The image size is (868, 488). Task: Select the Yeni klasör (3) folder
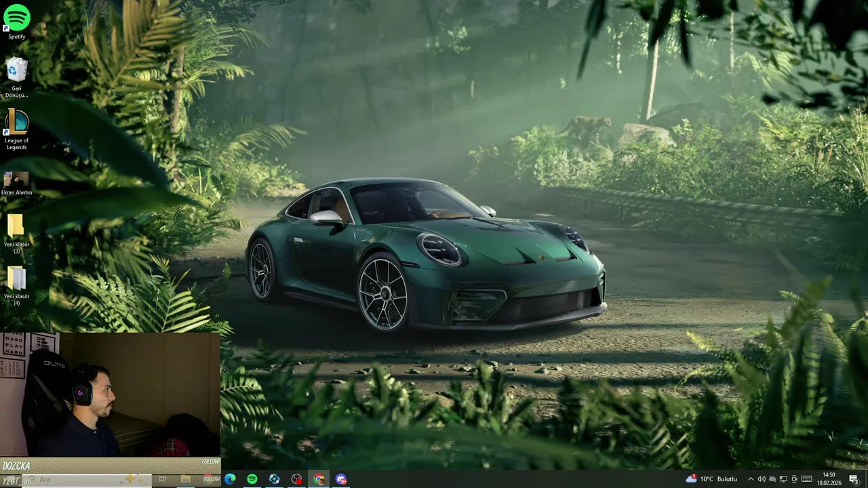pos(16,234)
